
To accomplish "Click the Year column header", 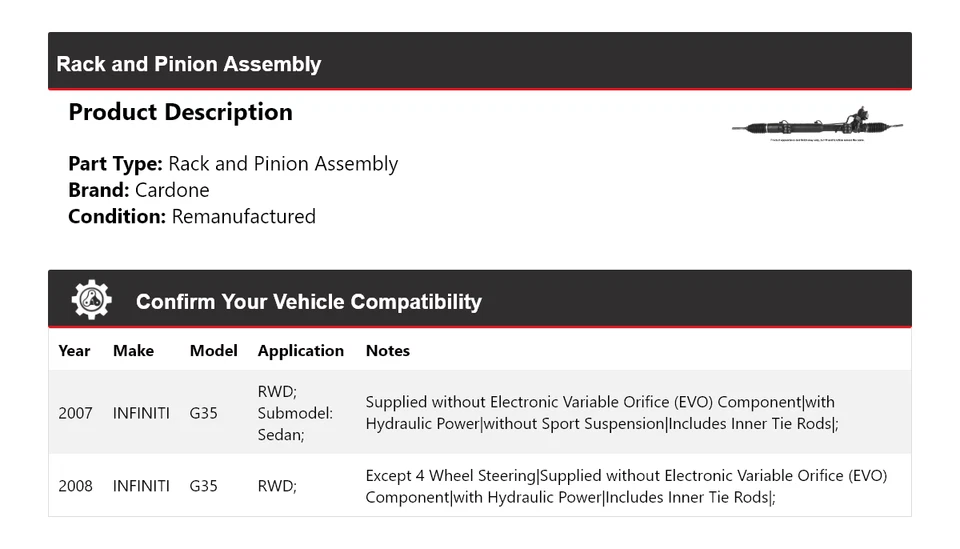I will pyautogui.click(x=74, y=351).
